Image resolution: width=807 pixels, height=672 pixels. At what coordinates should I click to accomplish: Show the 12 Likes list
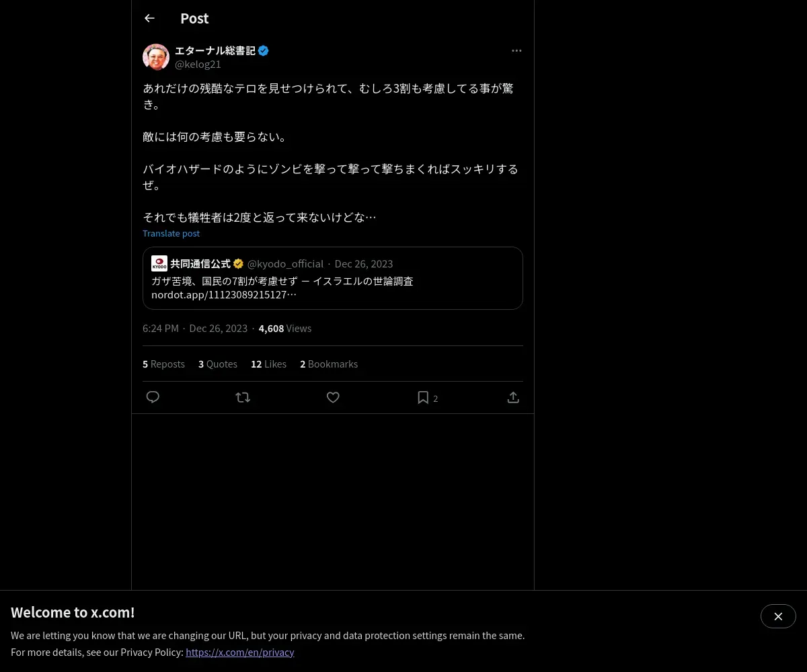tap(268, 364)
